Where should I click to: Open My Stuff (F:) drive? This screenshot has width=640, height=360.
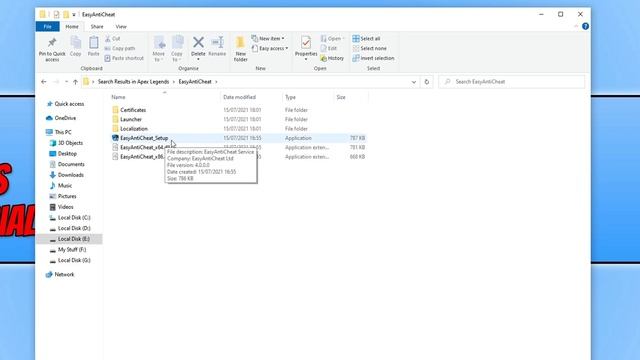68,249
